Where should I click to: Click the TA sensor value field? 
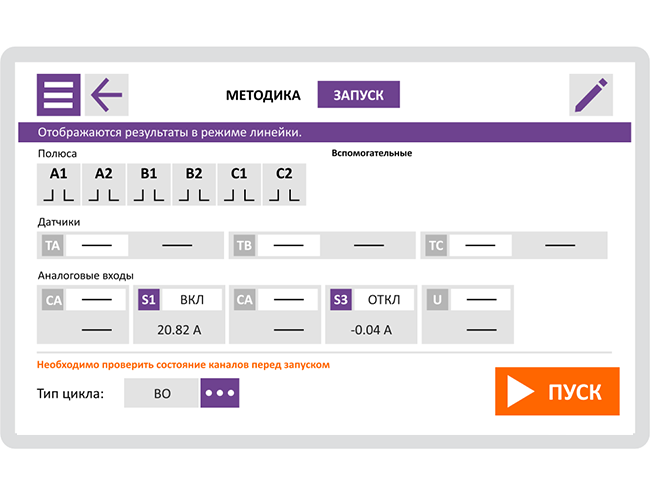click(97, 245)
